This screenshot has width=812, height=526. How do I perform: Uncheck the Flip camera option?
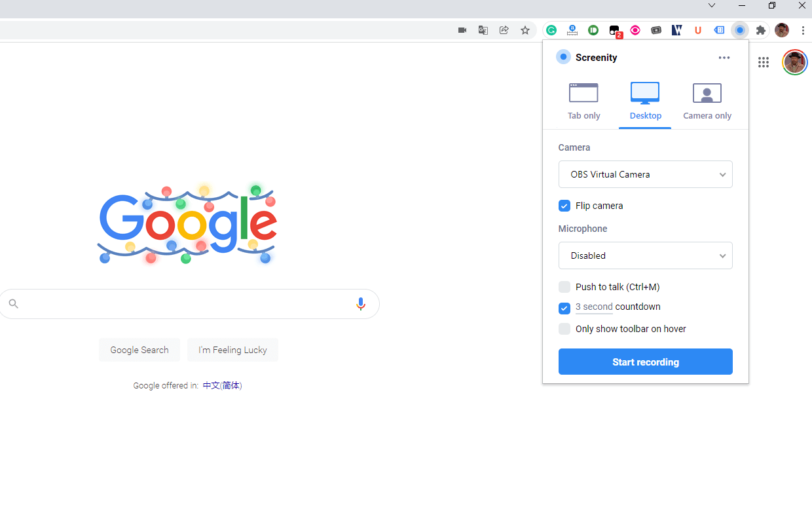click(x=564, y=206)
